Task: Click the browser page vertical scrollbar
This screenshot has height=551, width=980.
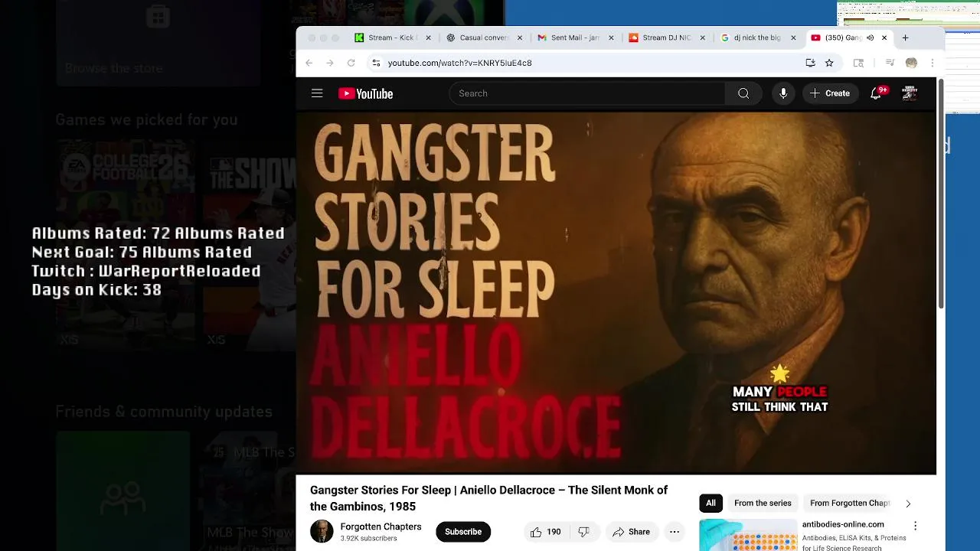Action: tap(941, 194)
